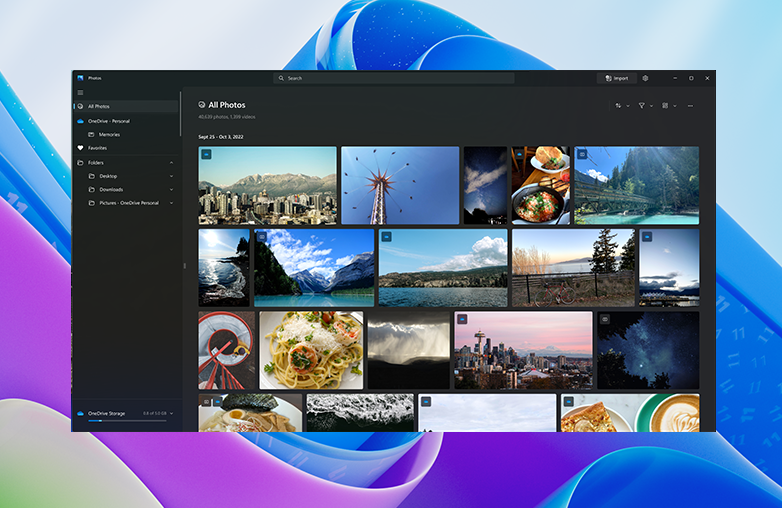Expand the Downloads folder chevron
The height and width of the screenshot is (508, 782).
(x=171, y=189)
